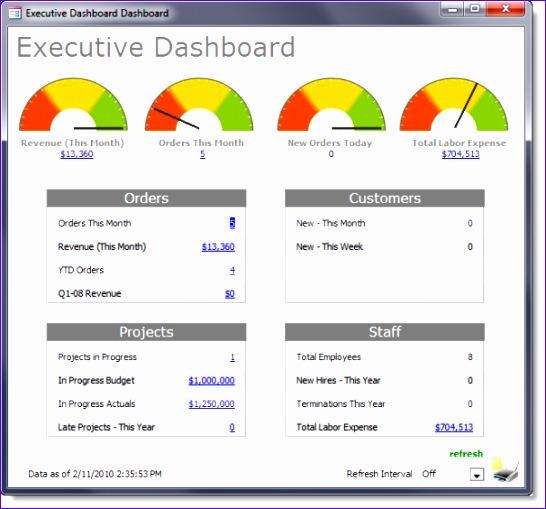Image resolution: width=546 pixels, height=509 pixels.
Task: Open YTD Orders value 4 link
Action: 232,270
